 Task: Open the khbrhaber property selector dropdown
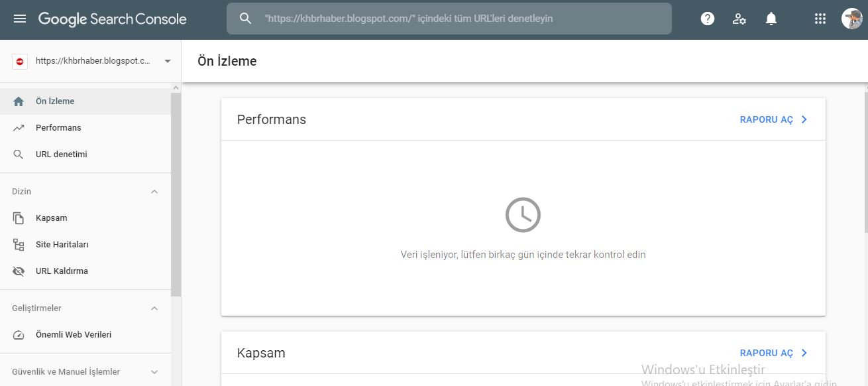91,61
